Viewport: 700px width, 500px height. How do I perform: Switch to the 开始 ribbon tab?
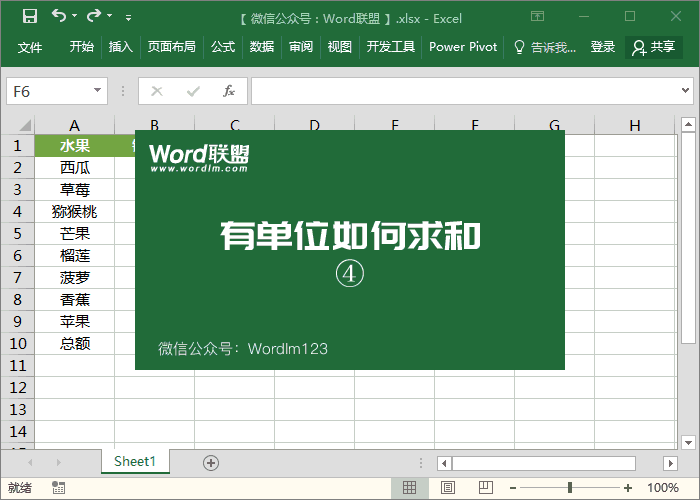pos(82,47)
